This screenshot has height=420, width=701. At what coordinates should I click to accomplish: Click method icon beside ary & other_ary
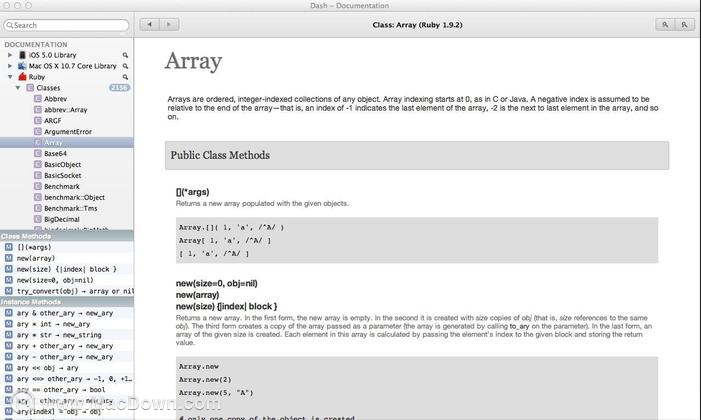click(8, 313)
